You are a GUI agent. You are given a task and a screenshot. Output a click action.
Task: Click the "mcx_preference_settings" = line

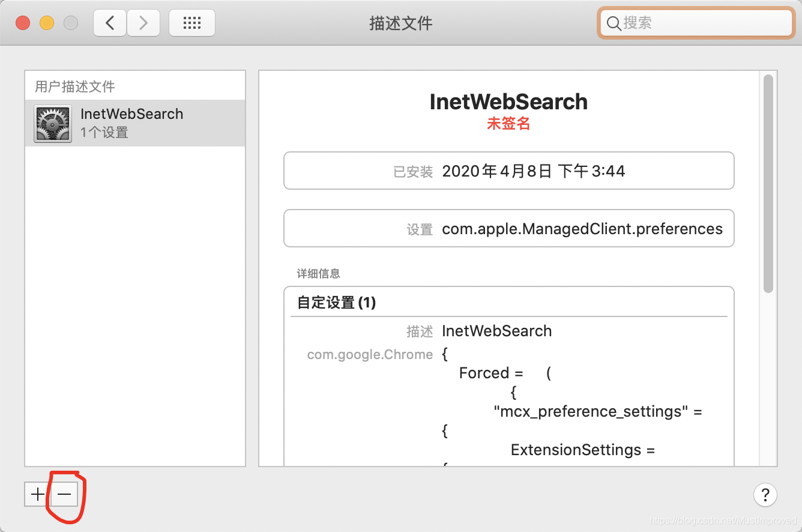click(598, 411)
